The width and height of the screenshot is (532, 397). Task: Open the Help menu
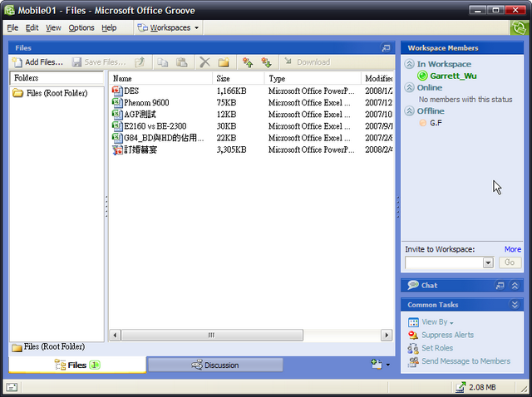109,27
